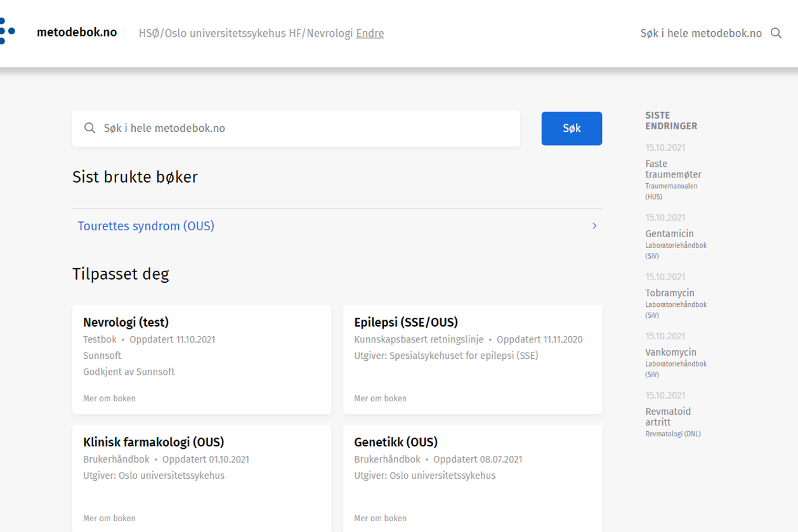Viewport: 798px width, 532px height.
Task: Open the Revmatoid artritt change entry
Action: pos(667,417)
